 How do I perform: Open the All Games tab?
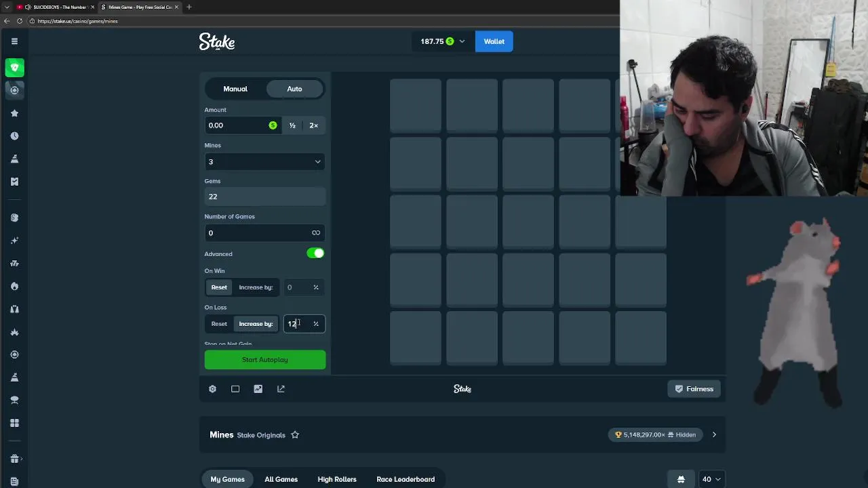(x=281, y=479)
